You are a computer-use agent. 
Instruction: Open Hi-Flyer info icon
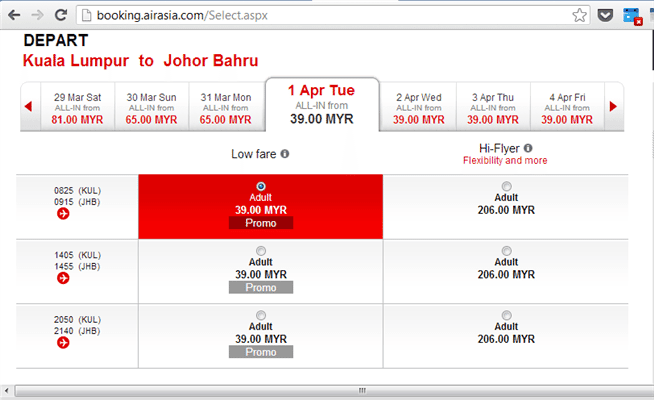pos(528,148)
